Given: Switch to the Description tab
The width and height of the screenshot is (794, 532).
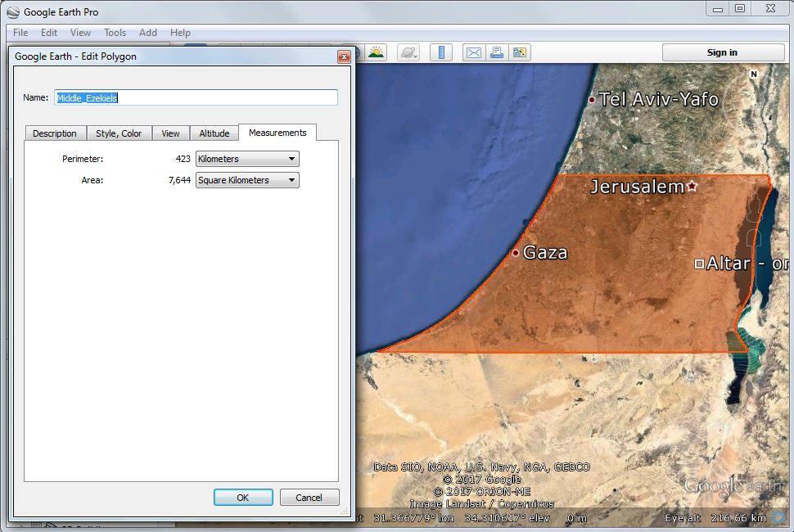Looking at the screenshot, I should [x=55, y=133].
